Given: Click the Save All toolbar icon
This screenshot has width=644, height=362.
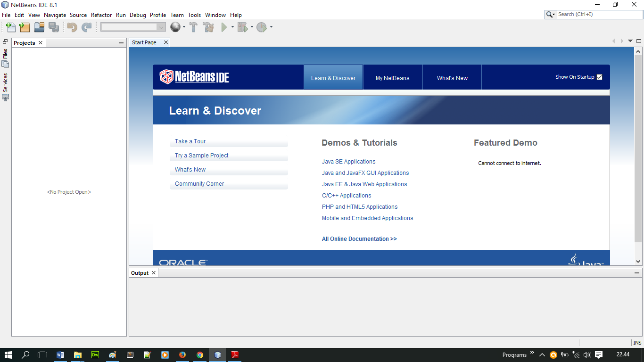Looking at the screenshot, I should click(54, 27).
